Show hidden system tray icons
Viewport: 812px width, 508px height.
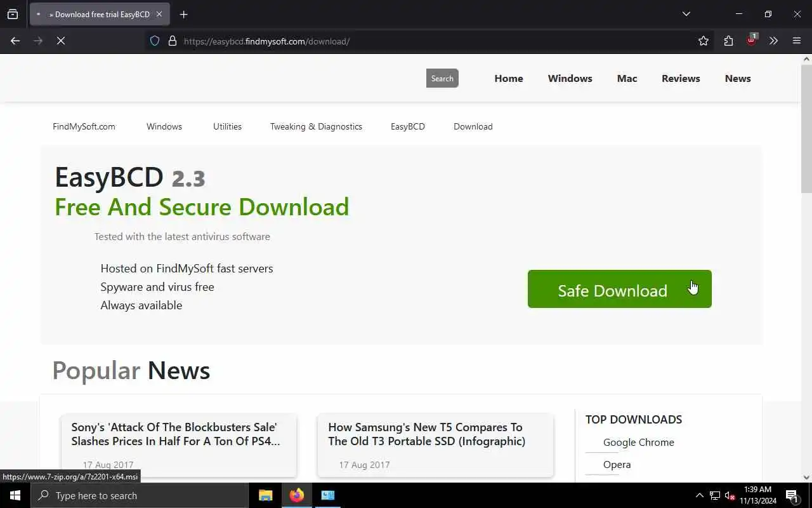pos(700,495)
